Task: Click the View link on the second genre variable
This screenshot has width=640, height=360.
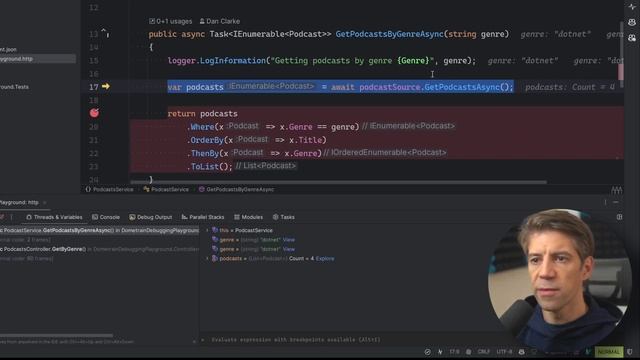Action: click(289, 249)
